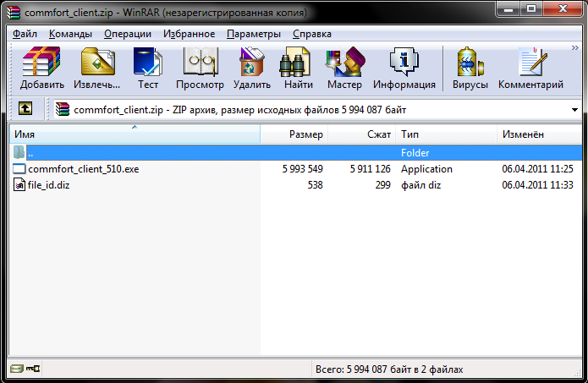The height and width of the screenshot is (383, 588).
Task: Click the 299 packed size value
Action: point(383,185)
